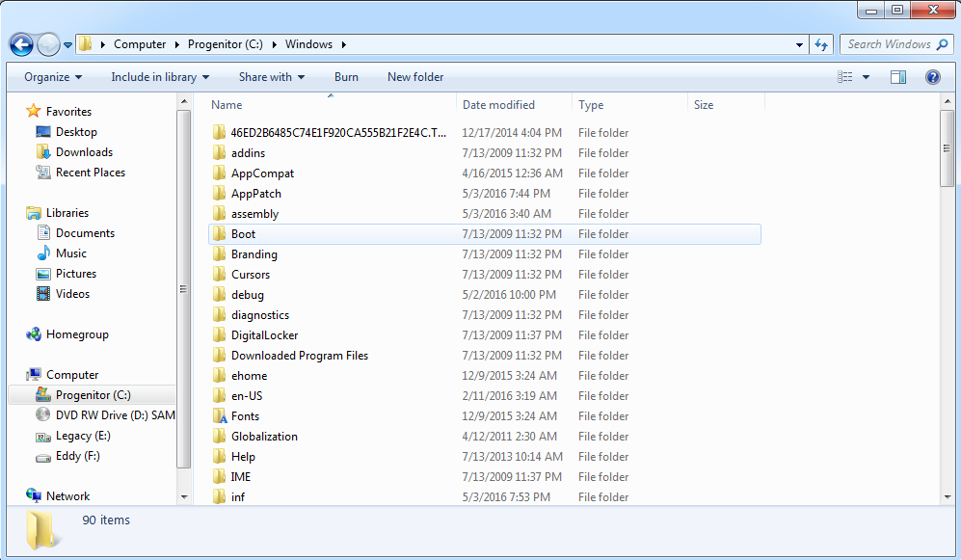
Task: Click the Forward navigation arrow button
Action: [x=48, y=44]
